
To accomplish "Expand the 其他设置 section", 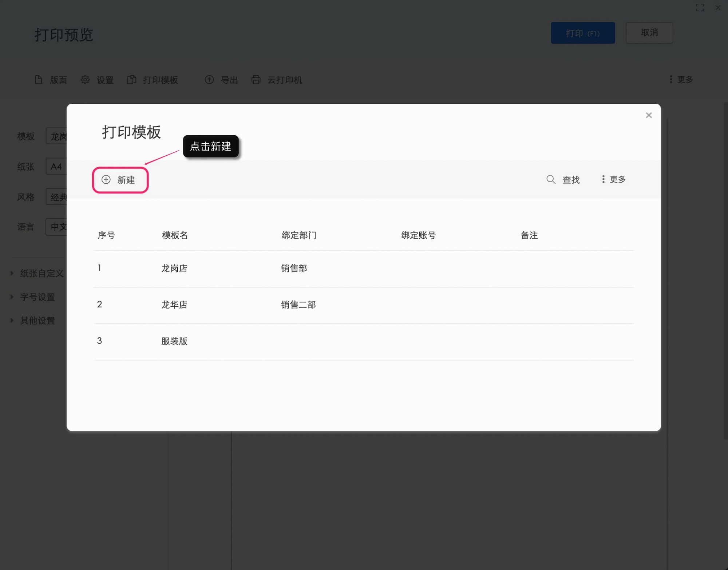I will 37,320.
